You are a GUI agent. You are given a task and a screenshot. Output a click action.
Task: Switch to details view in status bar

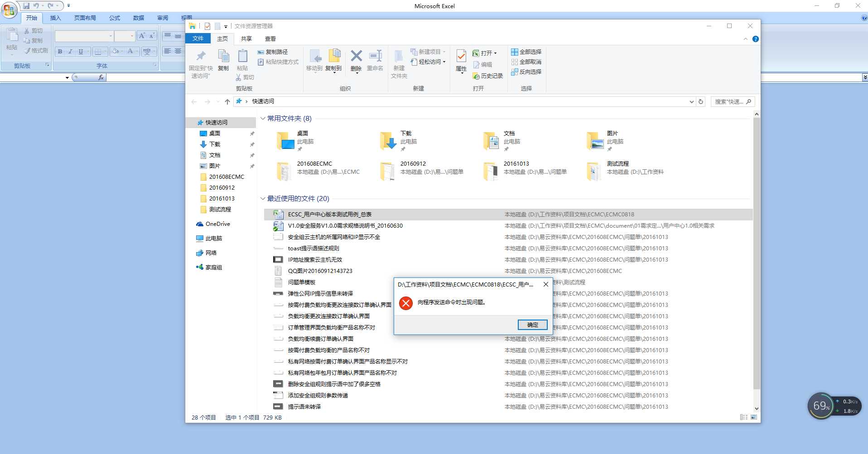click(744, 417)
